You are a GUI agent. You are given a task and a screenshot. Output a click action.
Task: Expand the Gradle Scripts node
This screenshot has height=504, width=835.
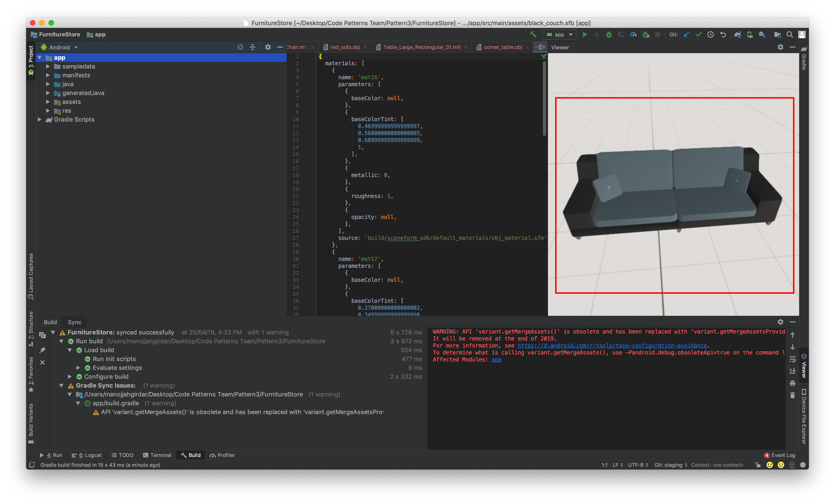(x=40, y=119)
